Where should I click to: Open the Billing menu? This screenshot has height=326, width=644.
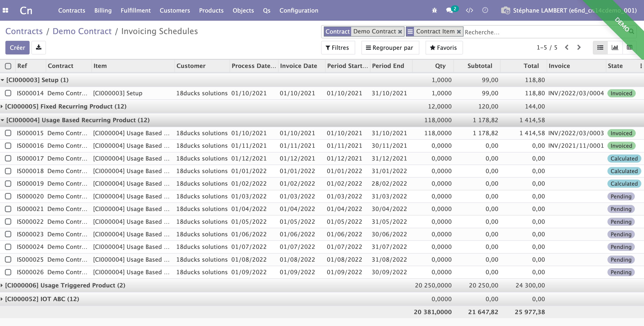(x=103, y=10)
